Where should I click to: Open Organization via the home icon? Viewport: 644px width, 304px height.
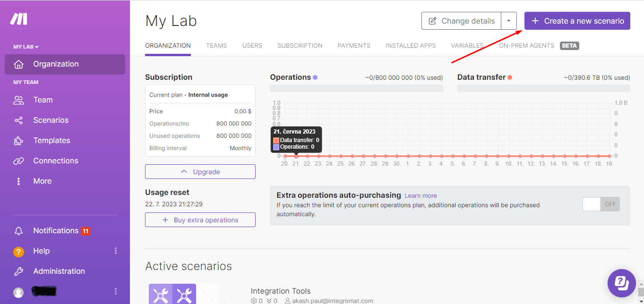(x=18, y=64)
